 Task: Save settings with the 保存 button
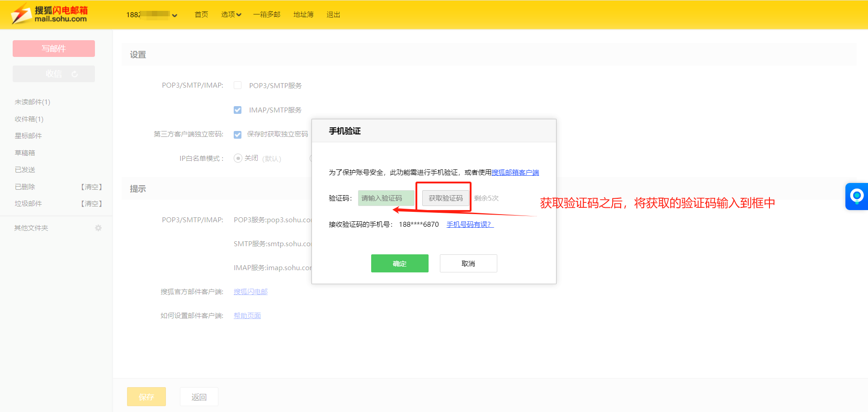(146, 397)
